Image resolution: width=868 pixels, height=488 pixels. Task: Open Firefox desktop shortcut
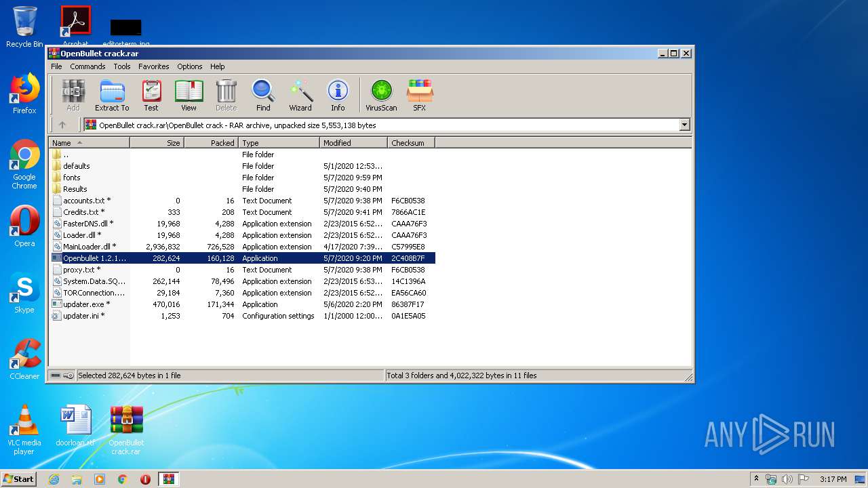(24, 94)
